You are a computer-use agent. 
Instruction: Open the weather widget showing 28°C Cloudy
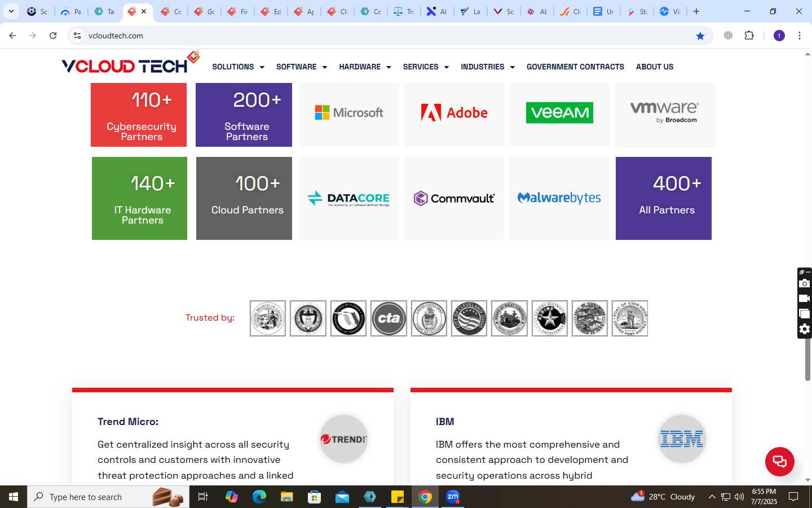663,497
